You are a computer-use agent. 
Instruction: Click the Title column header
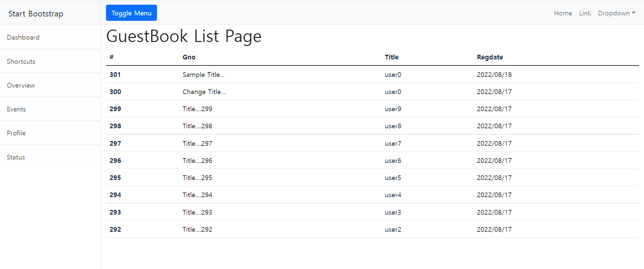point(391,57)
